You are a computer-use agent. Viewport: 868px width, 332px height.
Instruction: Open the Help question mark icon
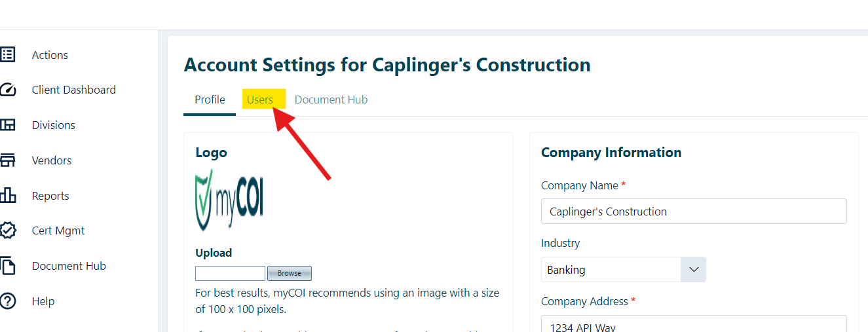tap(7, 301)
